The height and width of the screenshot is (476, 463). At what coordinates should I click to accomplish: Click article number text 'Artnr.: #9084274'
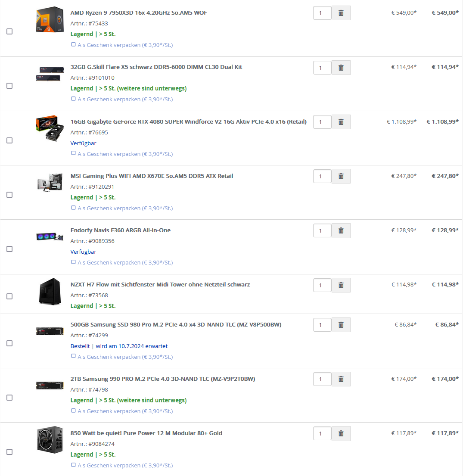click(93, 444)
